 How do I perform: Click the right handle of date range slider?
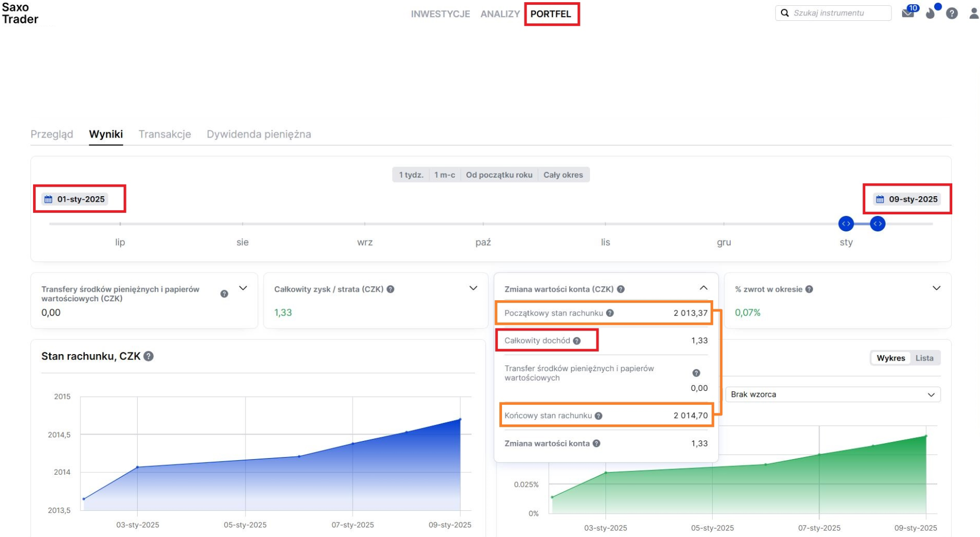tap(878, 224)
